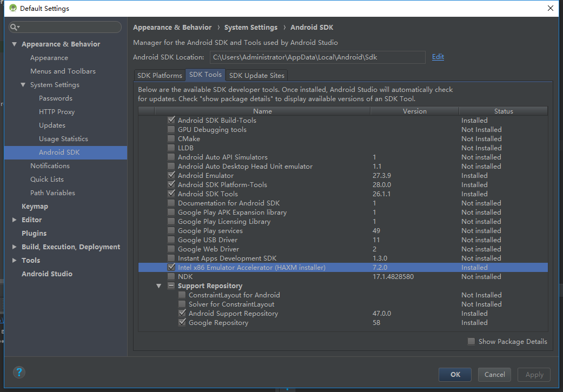Check the GPU Debugging tools box
This screenshot has width=563, height=392.
[171, 129]
